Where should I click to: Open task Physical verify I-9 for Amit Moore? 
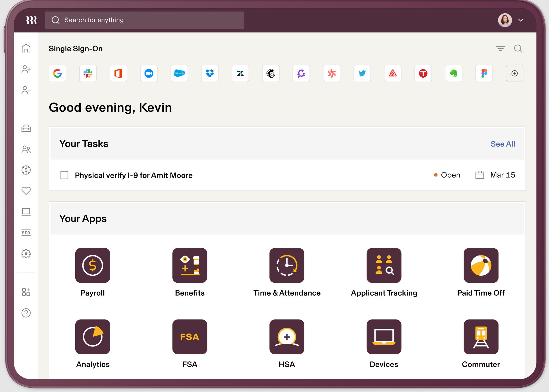coord(134,175)
